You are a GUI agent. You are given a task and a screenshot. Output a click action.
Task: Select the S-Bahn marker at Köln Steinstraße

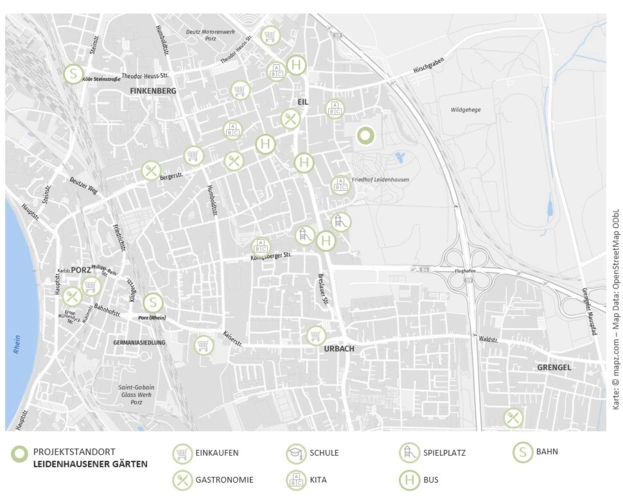pos(73,73)
